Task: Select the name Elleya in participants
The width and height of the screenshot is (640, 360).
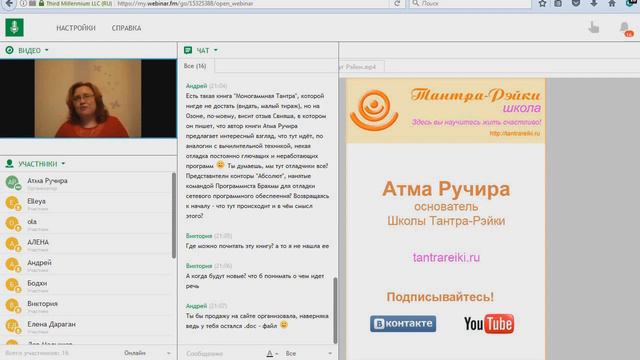Action: click(x=36, y=201)
